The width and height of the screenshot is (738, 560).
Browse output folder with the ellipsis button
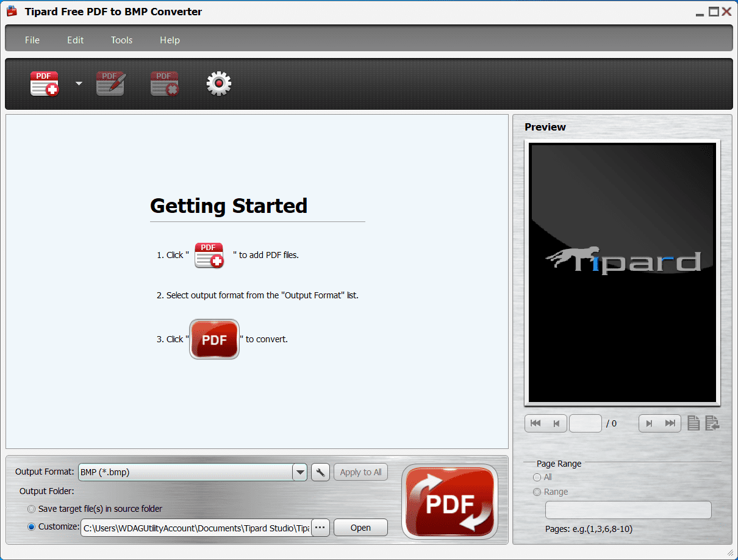320,527
